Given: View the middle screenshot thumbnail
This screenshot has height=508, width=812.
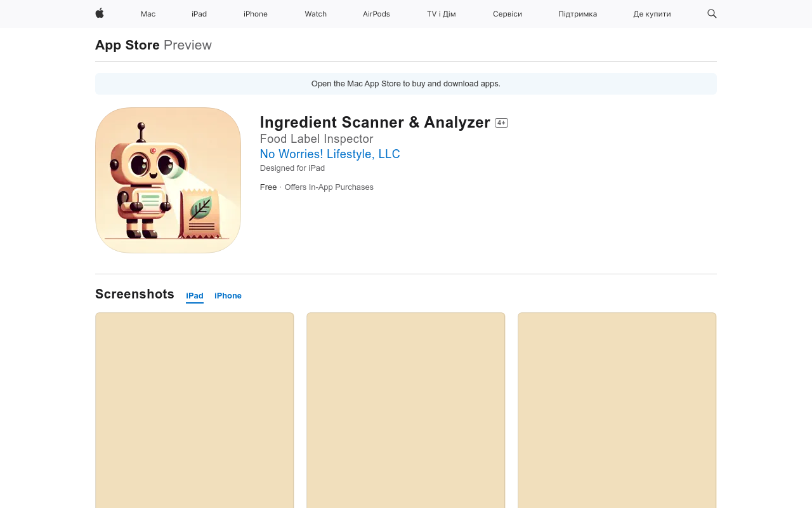Looking at the screenshot, I should click(406, 410).
